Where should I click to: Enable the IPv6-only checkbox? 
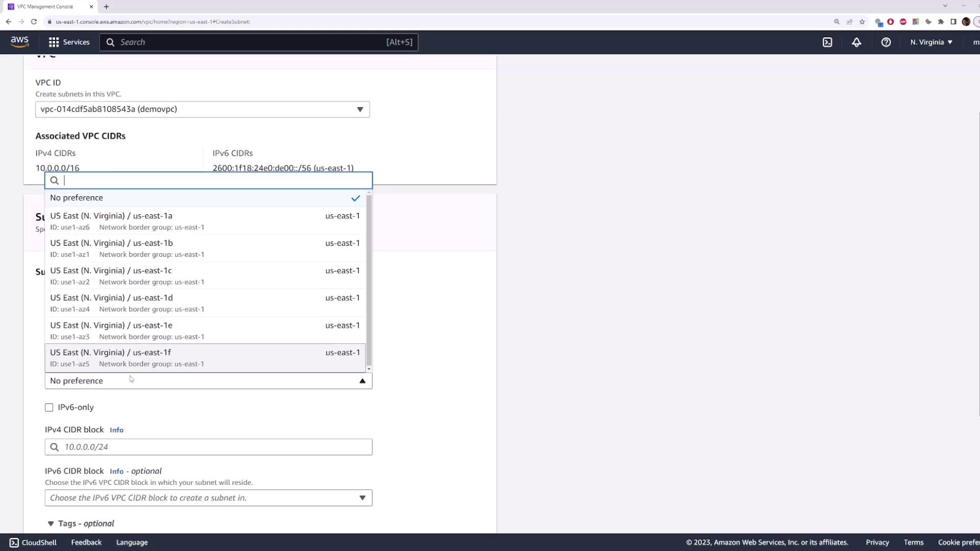click(x=49, y=407)
